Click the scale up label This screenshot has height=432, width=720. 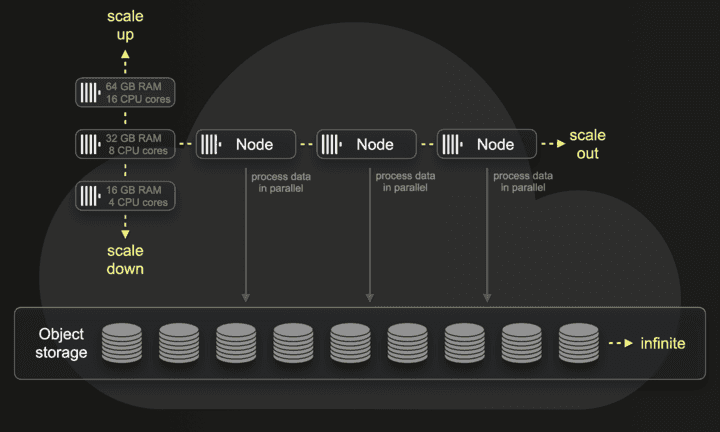coord(125,25)
